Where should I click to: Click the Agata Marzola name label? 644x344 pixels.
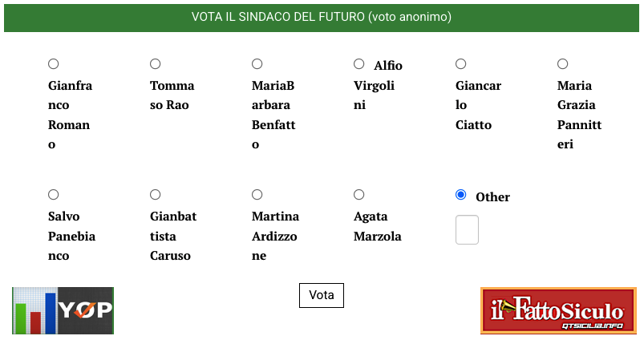378,226
